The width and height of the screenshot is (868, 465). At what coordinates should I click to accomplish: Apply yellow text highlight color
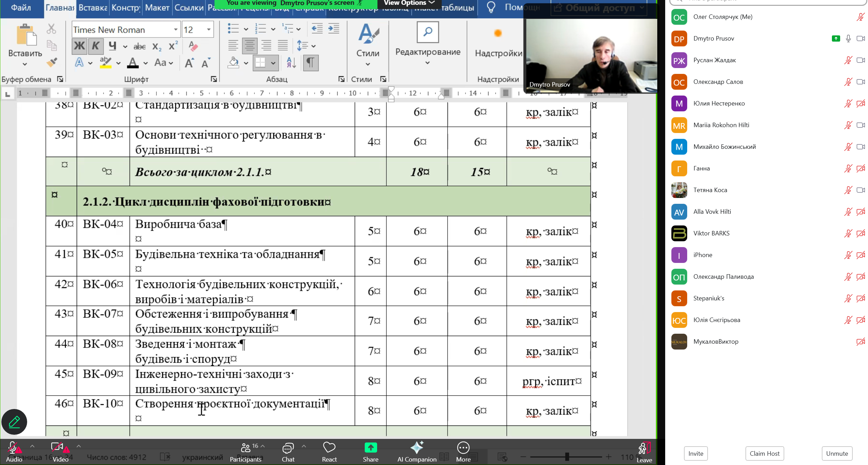coord(106,63)
